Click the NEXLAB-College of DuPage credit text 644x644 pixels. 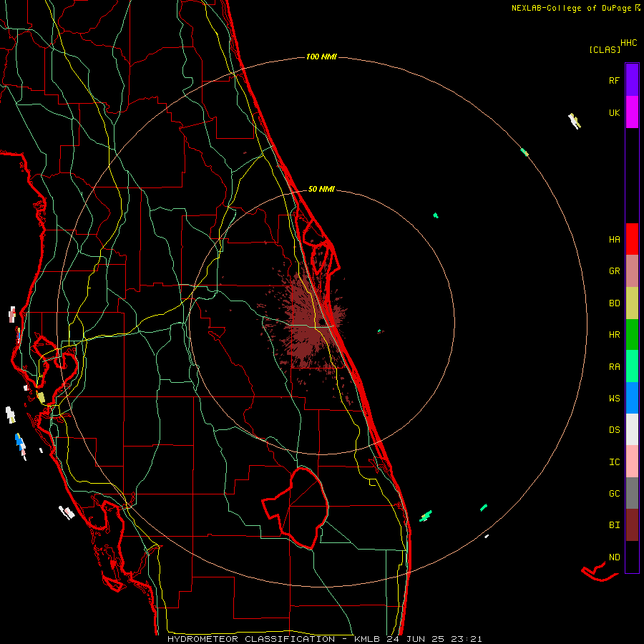coord(572,8)
